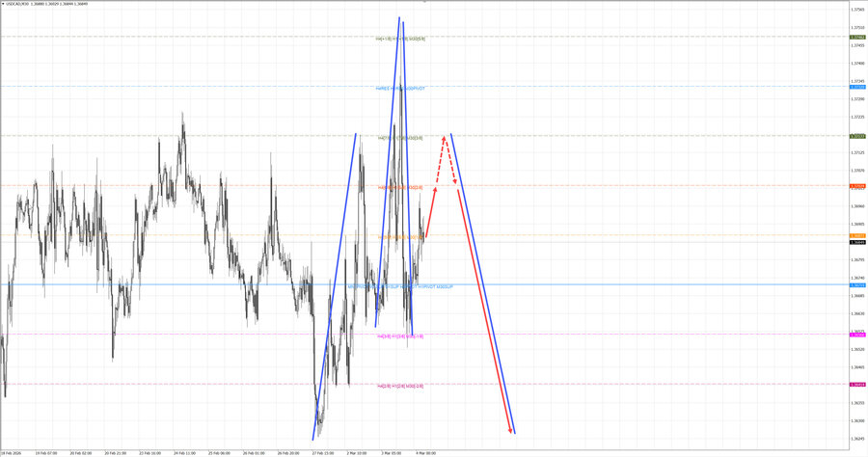Screen dimensions: 868x457
Task: Click the orange level tag below 1.36905
Action: pos(858,235)
